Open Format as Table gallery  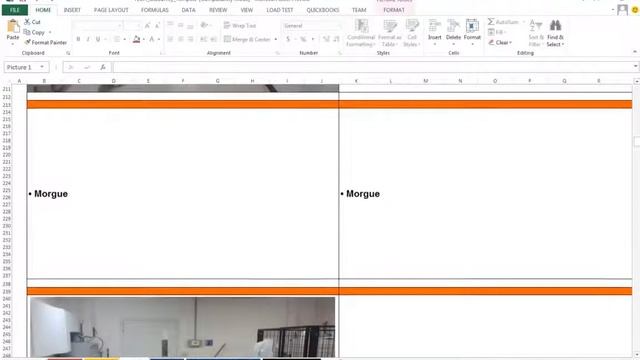(x=390, y=33)
